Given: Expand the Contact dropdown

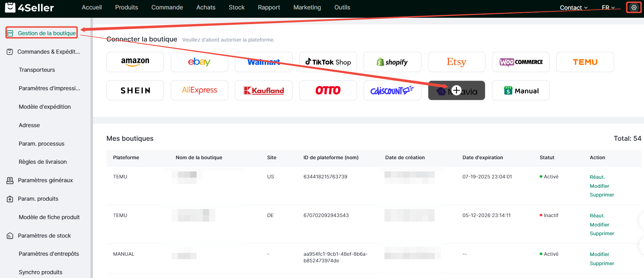Looking at the screenshot, I should tap(573, 8).
